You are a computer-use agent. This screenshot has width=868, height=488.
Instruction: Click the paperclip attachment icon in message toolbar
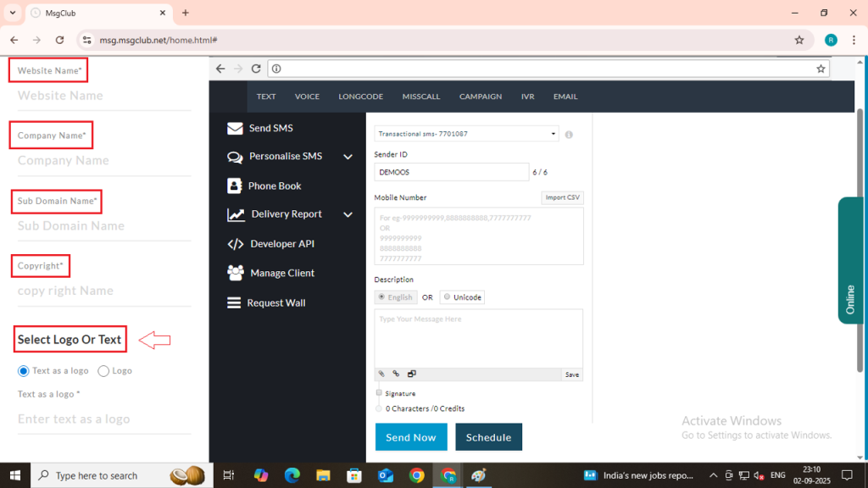click(381, 374)
